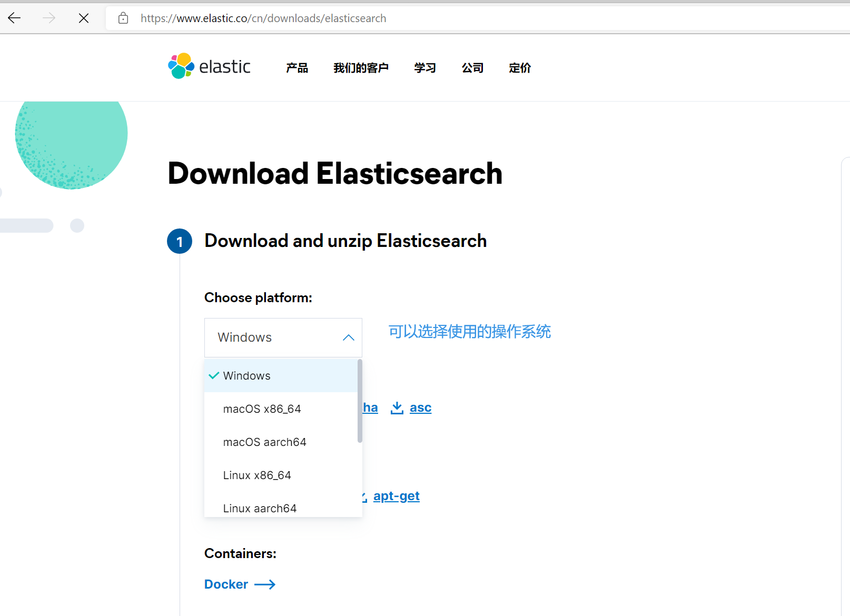The image size is (850, 616).
Task: Select macOS x86_64 platform option
Action: 281,409
